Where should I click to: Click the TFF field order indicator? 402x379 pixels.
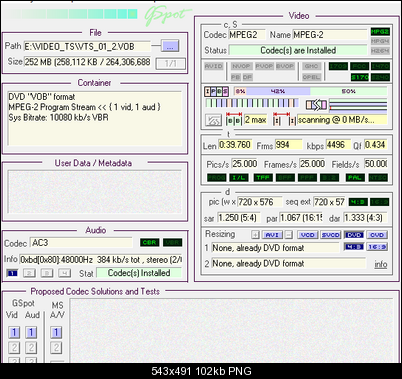coord(263,178)
